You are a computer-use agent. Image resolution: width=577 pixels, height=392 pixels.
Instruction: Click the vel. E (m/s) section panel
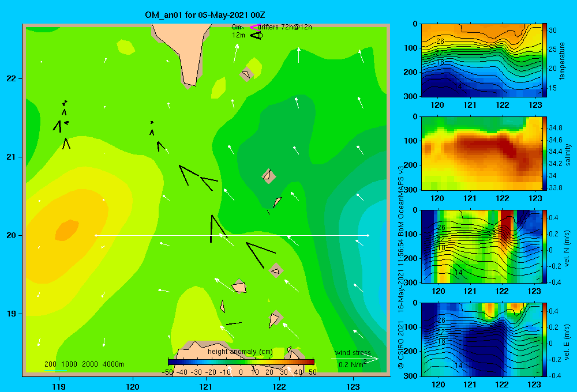[481, 340]
